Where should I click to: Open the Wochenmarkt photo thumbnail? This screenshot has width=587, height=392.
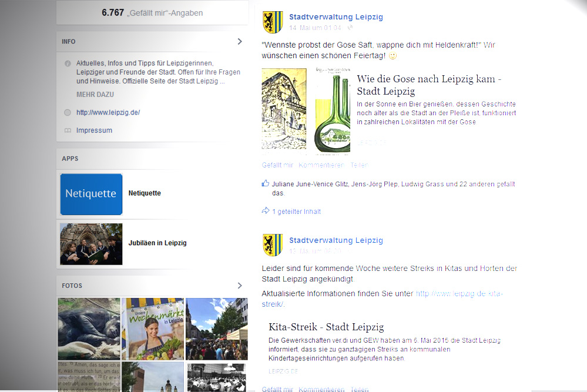pyautogui.click(x=152, y=329)
